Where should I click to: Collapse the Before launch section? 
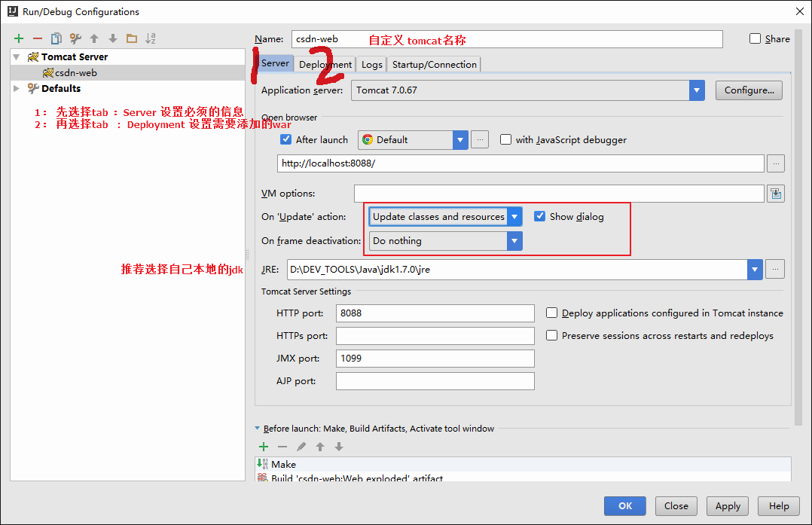click(258, 428)
